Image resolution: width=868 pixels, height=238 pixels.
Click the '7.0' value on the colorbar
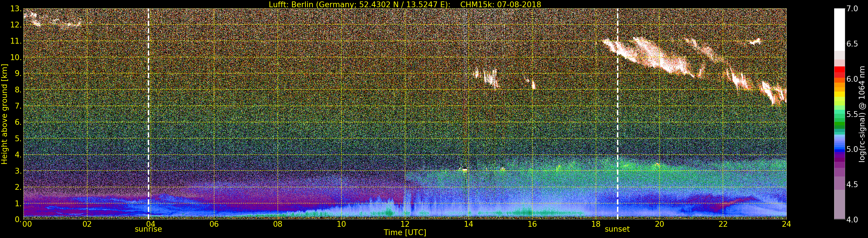[x=852, y=9]
